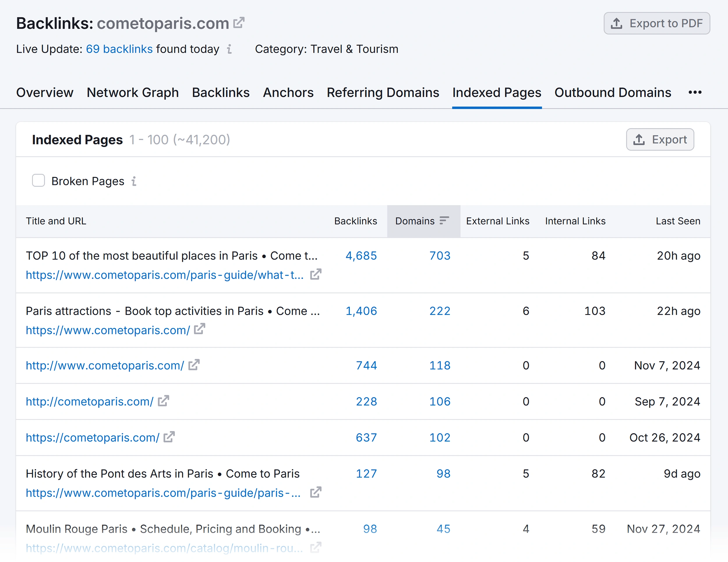The image size is (728, 562).
Task: Open https://www.cometoparis.com/paris-guide/paris-... link
Action: (163, 493)
